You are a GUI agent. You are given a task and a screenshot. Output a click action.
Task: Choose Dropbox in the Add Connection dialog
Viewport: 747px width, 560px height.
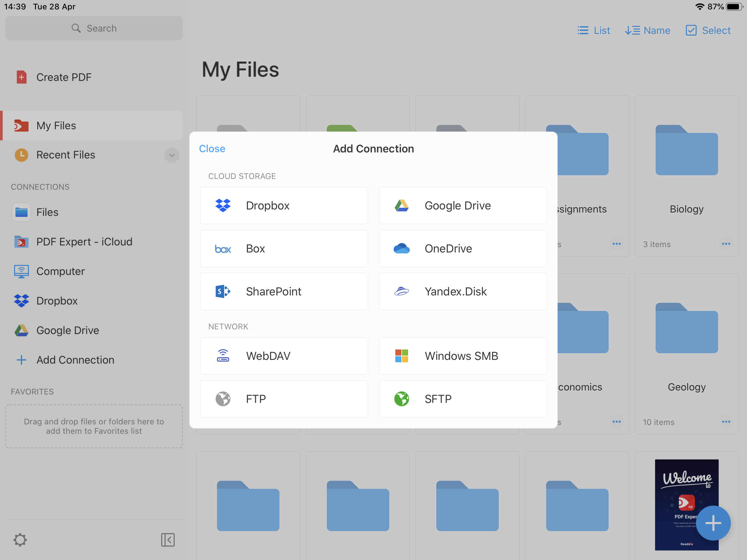coord(284,205)
